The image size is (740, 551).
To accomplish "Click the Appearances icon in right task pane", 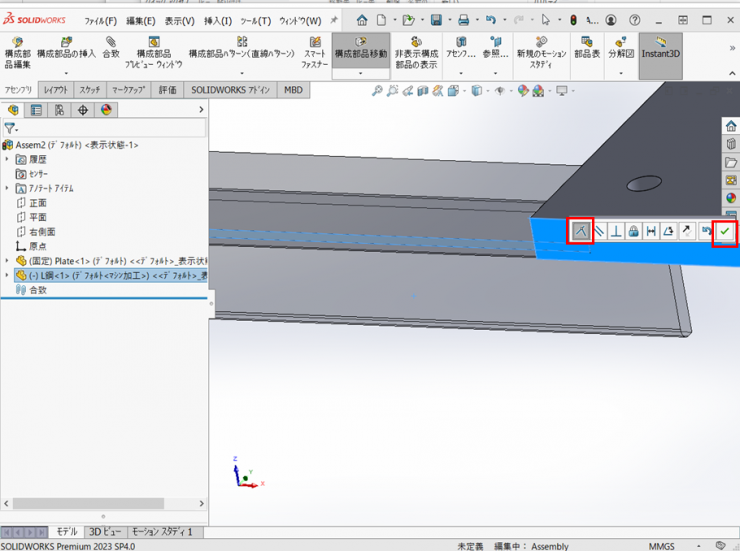I will (731, 197).
